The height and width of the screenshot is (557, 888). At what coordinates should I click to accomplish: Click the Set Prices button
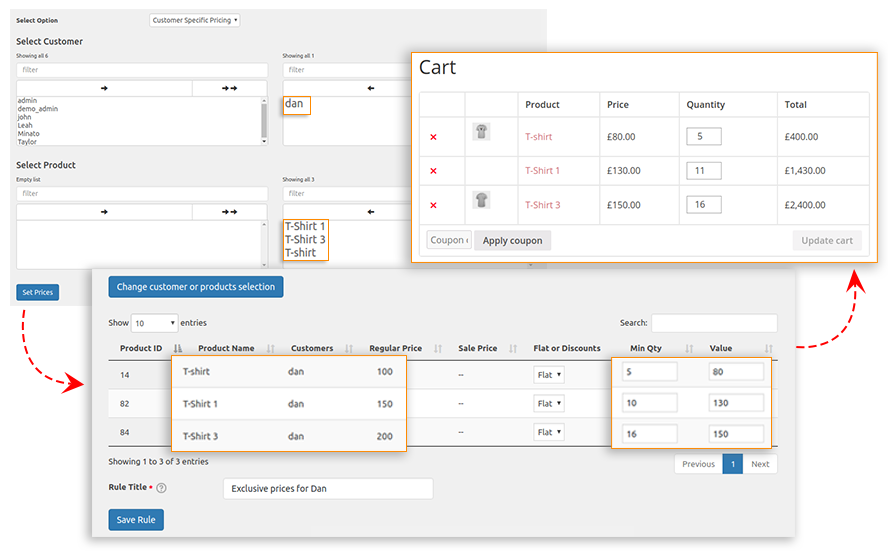pyautogui.click(x=37, y=293)
